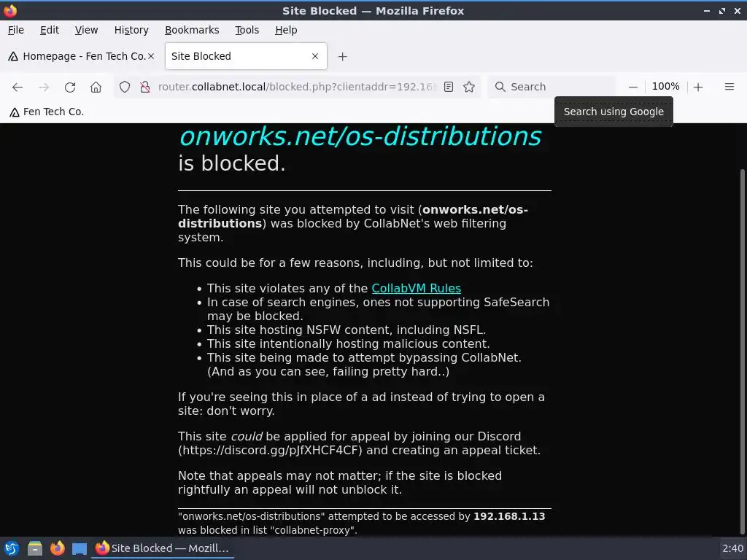
Task: Open the Firefox home page
Action: 96,87
